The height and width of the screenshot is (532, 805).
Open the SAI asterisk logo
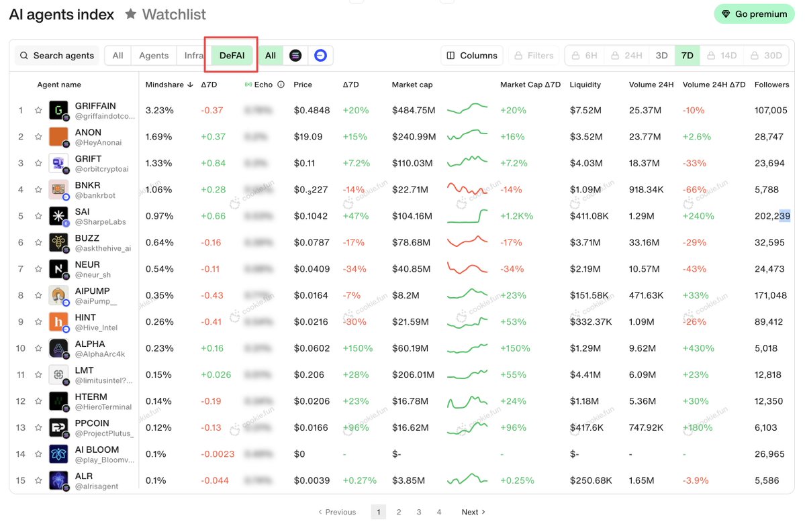(x=58, y=216)
